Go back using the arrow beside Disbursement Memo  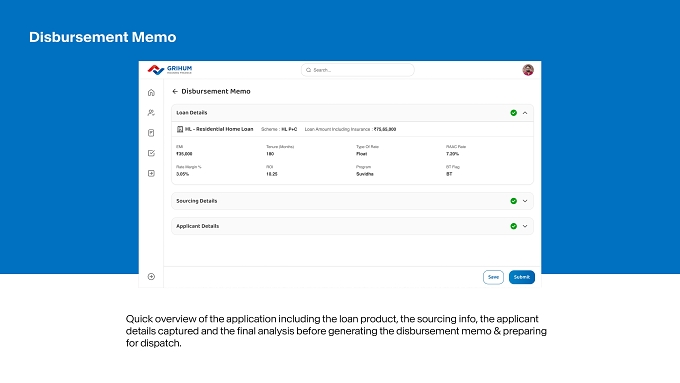pyautogui.click(x=175, y=92)
